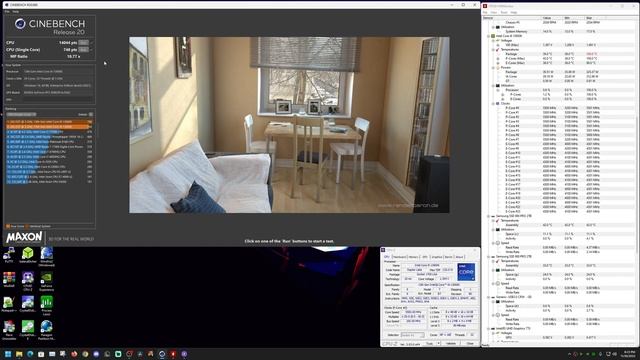Viewport: 640px width, 360px height.
Task: Run the CPU (Single Core) test in Cinebench
Action: point(83,49)
